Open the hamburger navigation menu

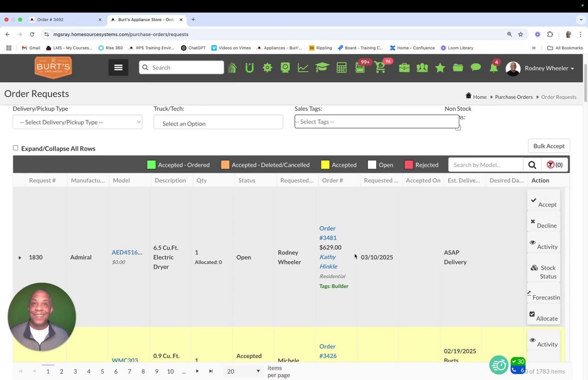click(118, 68)
